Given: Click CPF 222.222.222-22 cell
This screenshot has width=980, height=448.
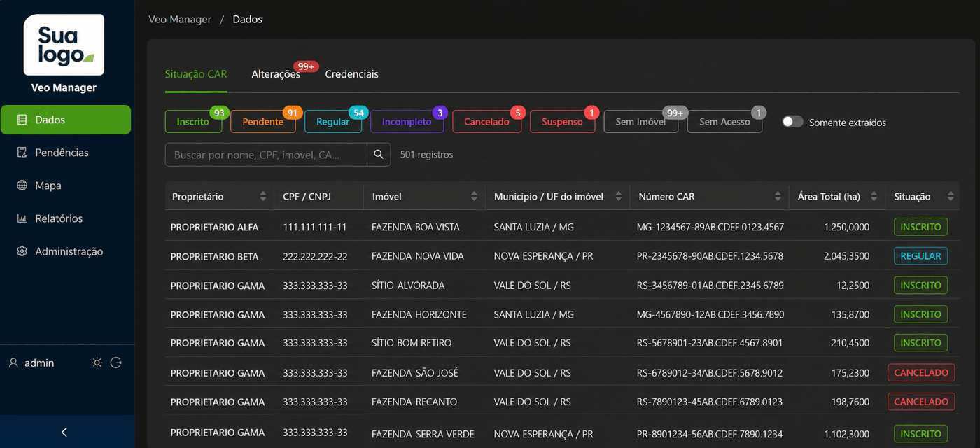Looking at the screenshot, I should pos(315,257).
